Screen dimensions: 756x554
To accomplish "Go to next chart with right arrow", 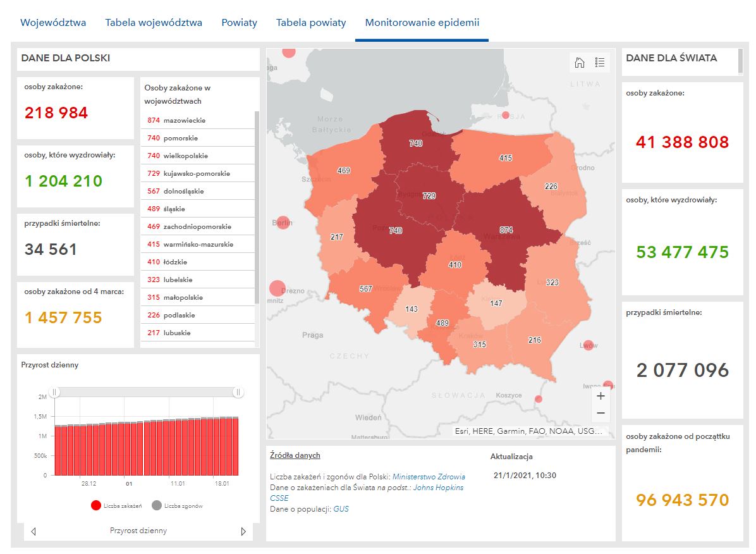I will coord(243,531).
